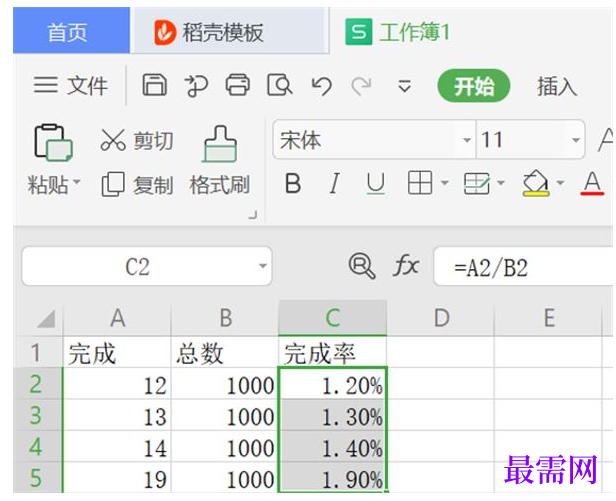This screenshot has height=501, width=616.
Task: Click cell containing 总数
Action: [x=225, y=352]
